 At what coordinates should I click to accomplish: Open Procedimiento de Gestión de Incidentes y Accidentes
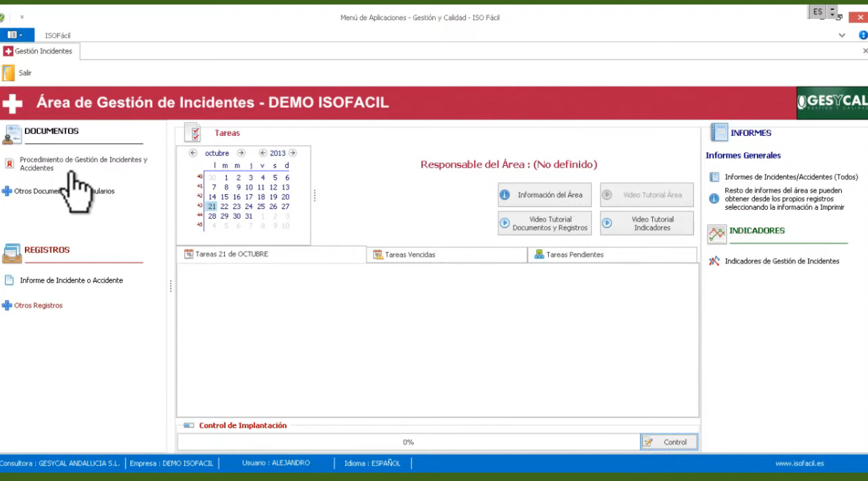[x=84, y=163]
